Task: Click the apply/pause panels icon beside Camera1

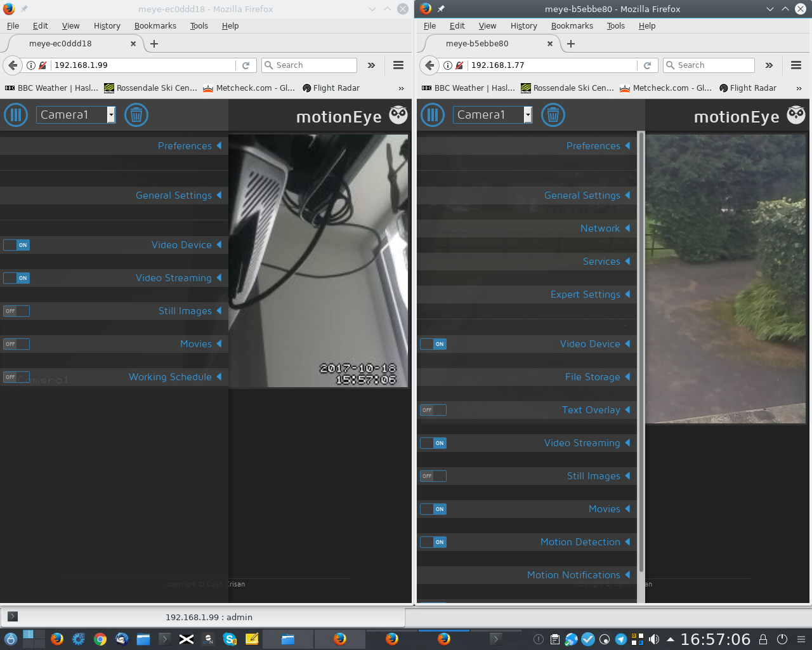Action: pos(432,115)
